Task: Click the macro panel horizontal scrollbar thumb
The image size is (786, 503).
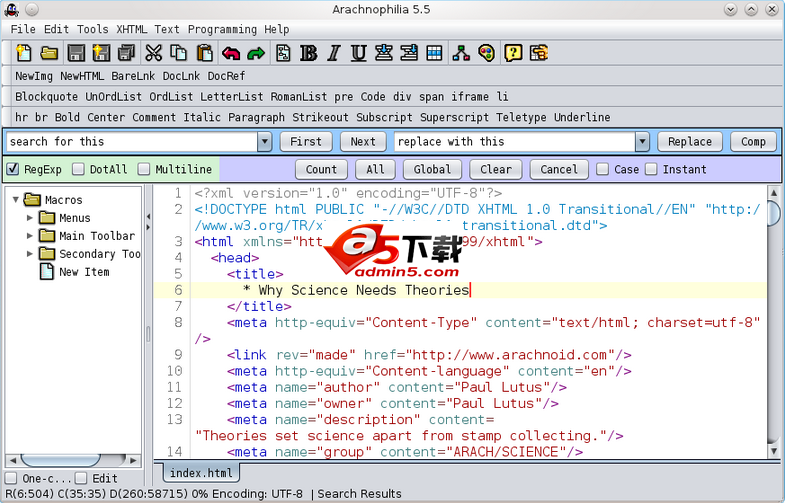Action: [x=61, y=459]
